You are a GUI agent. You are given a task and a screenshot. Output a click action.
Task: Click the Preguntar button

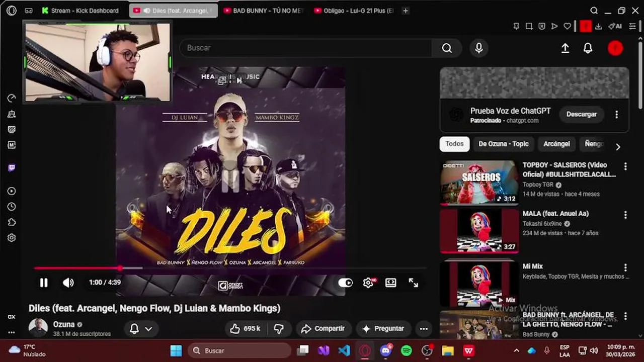pos(383,329)
